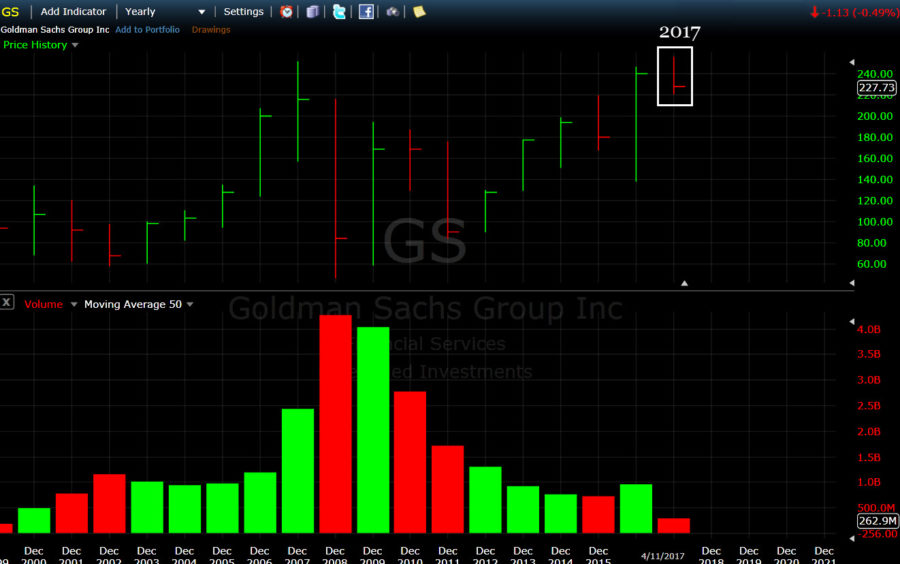Click the Price History label
Image resolution: width=900 pixels, height=564 pixels.
point(35,45)
